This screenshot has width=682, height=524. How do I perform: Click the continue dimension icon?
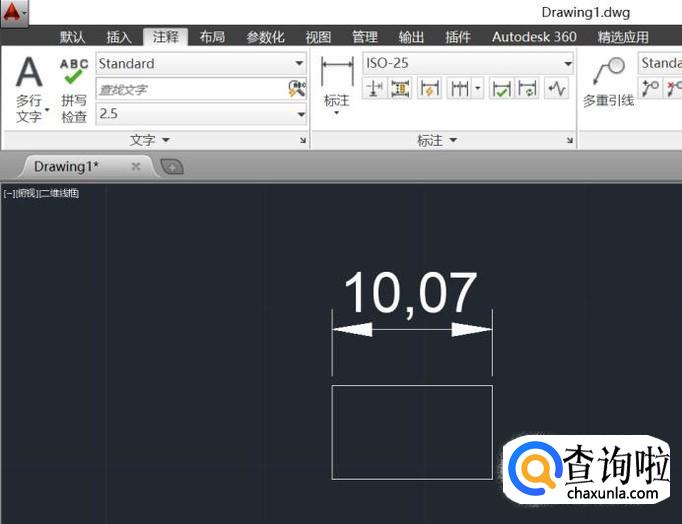pyautogui.click(x=460, y=89)
